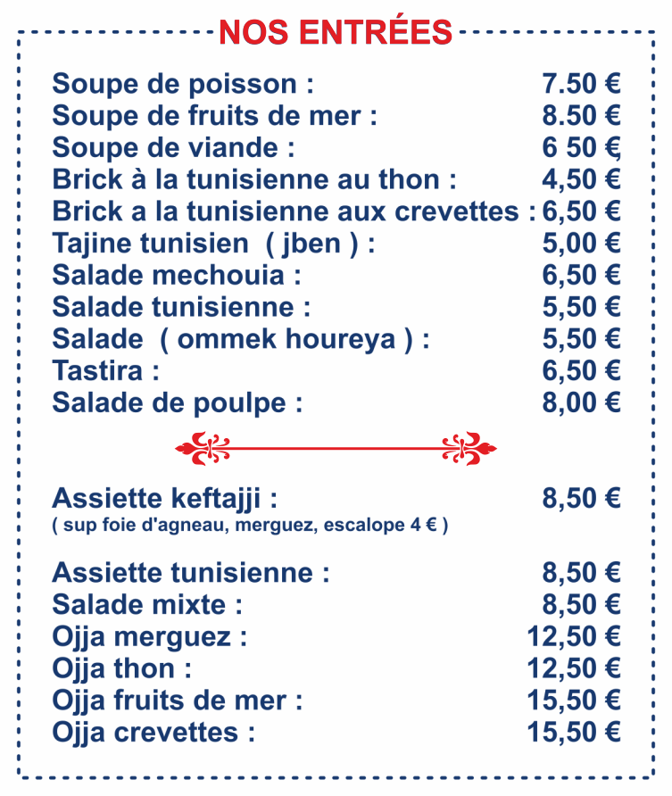The height and width of the screenshot is (796, 672).
Task: Click the Tastira menu entry
Action: coord(336,370)
